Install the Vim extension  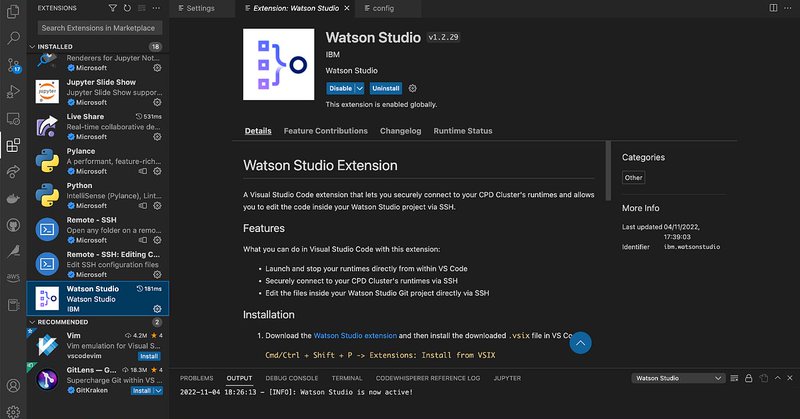(149, 356)
